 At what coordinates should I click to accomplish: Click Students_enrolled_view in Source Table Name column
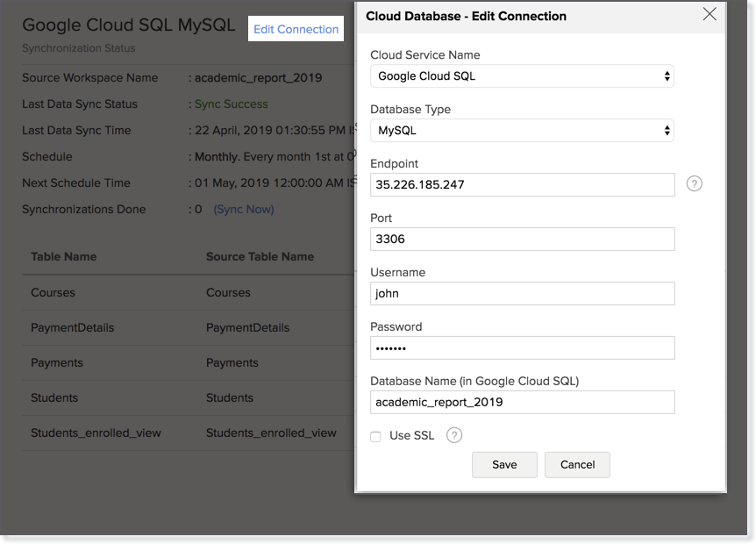(x=272, y=433)
